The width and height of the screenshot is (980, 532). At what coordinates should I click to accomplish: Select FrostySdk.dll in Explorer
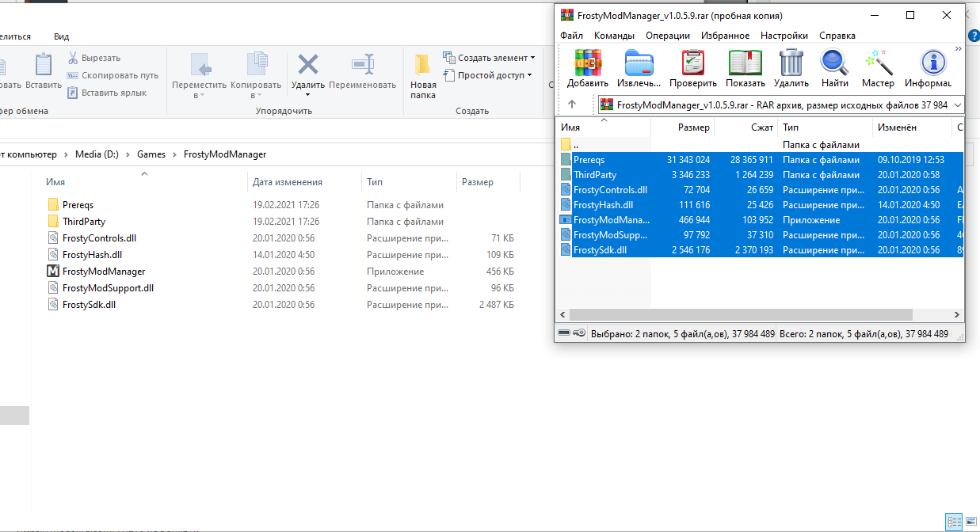(89, 305)
